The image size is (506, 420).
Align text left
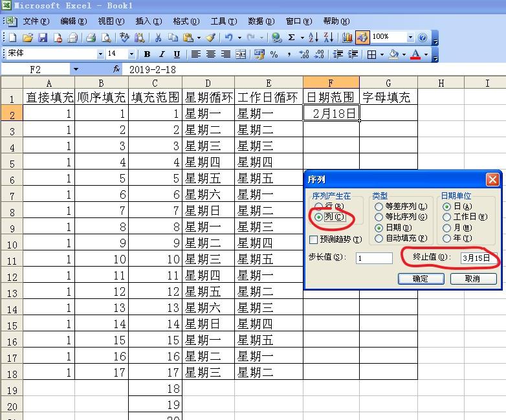(196, 54)
